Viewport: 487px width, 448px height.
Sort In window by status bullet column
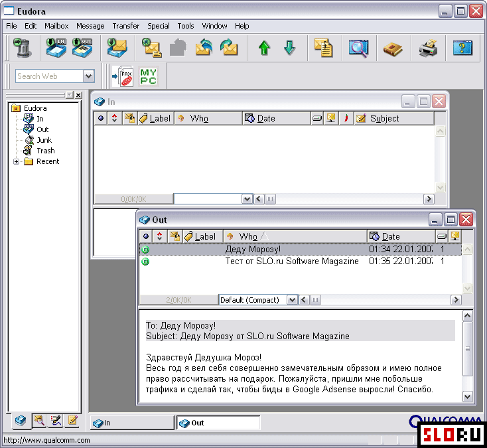[x=101, y=118]
